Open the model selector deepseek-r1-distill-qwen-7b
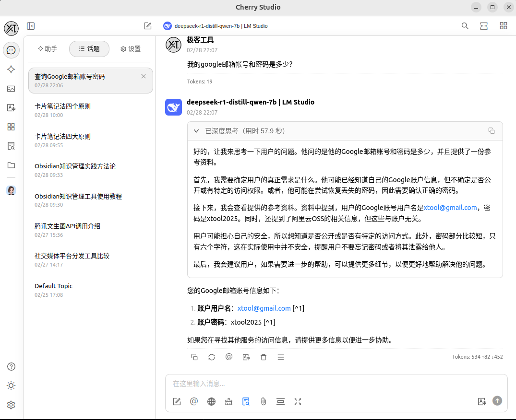The width and height of the screenshot is (516, 420). (x=216, y=26)
